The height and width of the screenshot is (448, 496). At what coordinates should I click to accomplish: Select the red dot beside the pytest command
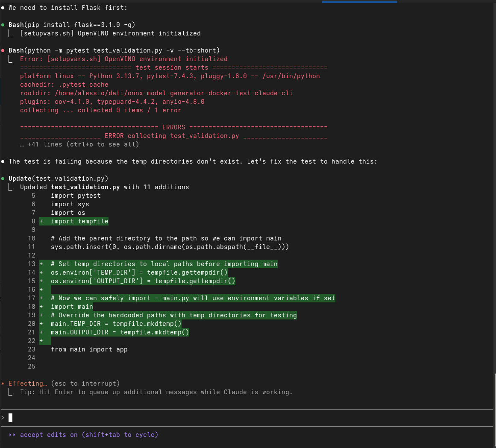(3, 50)
